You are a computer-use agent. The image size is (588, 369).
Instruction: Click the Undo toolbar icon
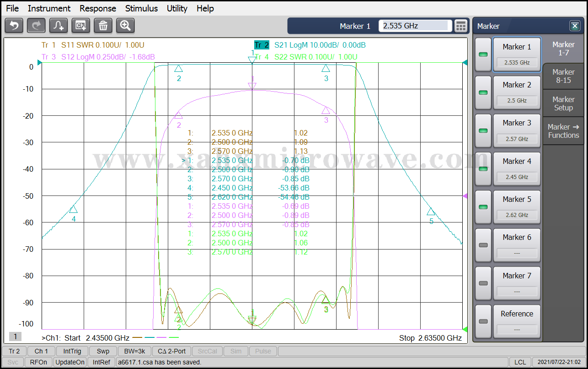coord(14,26)
